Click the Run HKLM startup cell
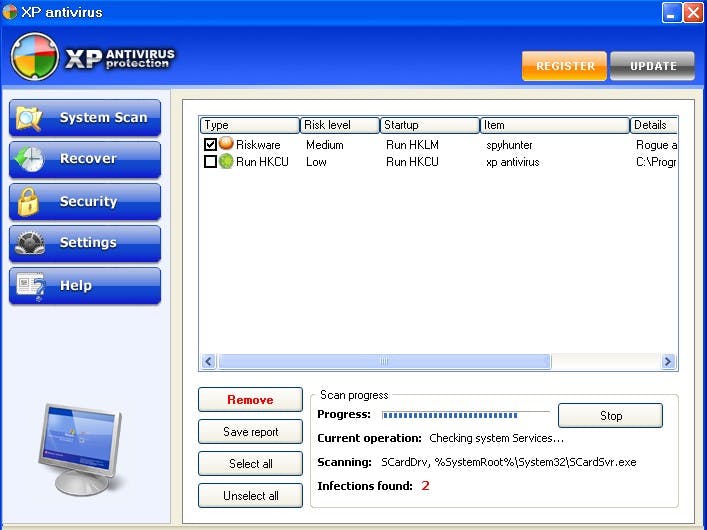Viewport: 707px width, 530px height. point(412,145)
